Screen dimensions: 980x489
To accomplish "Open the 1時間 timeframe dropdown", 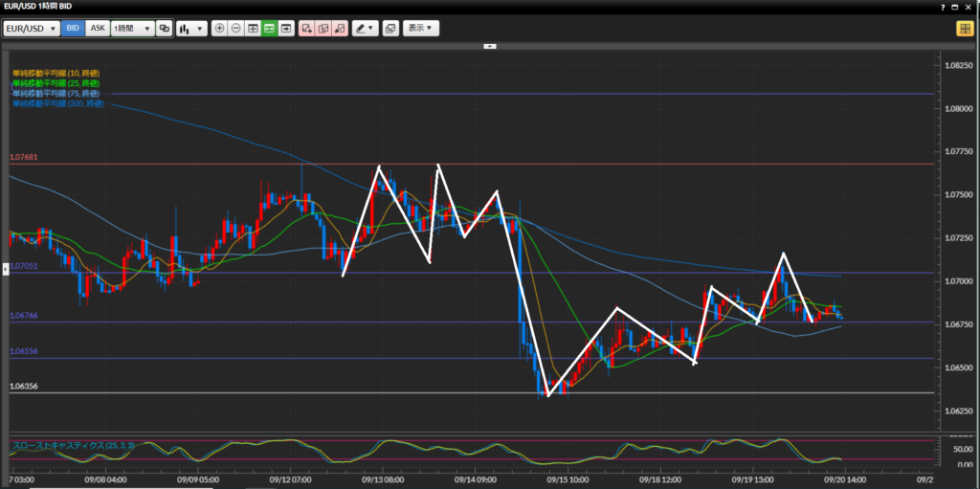I will point(132,29).
